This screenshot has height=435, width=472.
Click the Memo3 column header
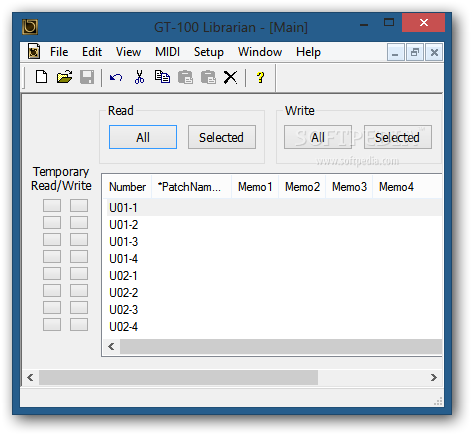349,187
